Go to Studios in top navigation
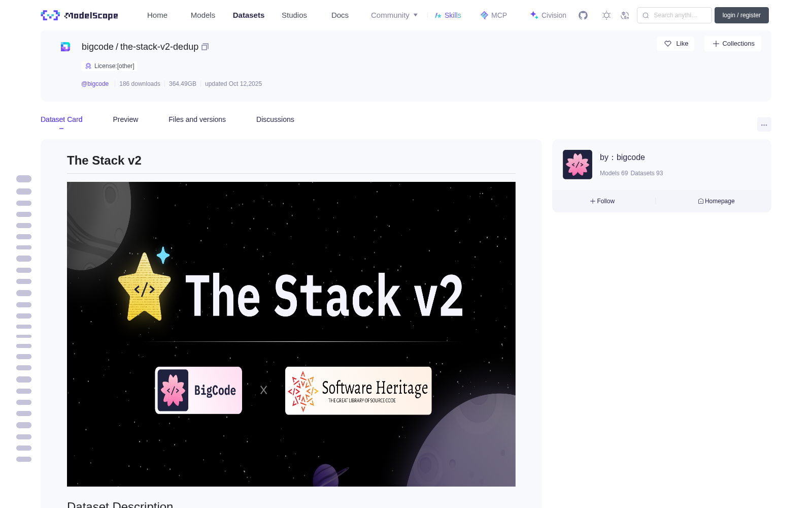 point(294,15)
